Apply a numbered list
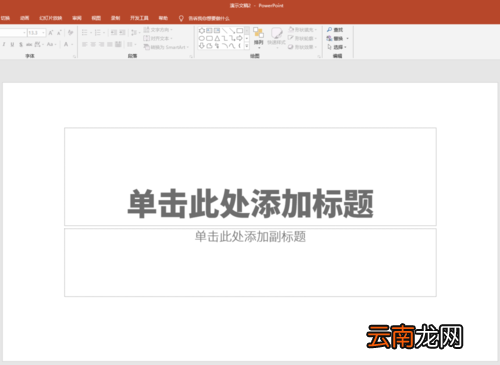Viewport: 500px width, 365px height. tap(98, 32)
